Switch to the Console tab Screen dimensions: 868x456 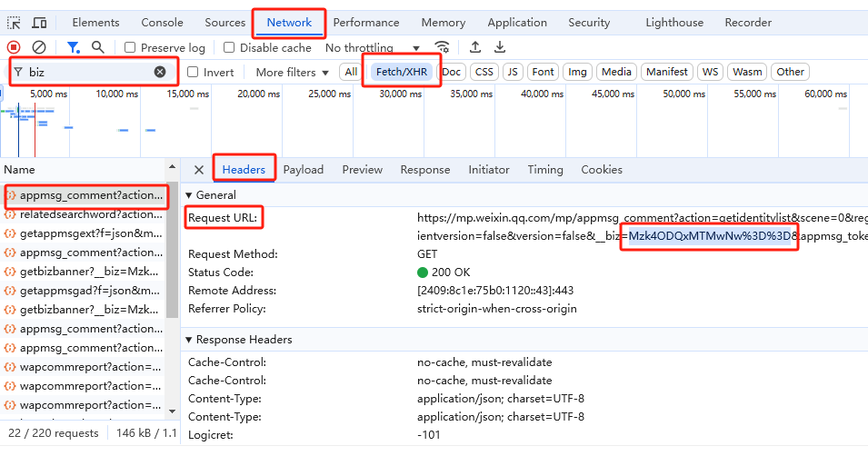(x=162, y=23)
